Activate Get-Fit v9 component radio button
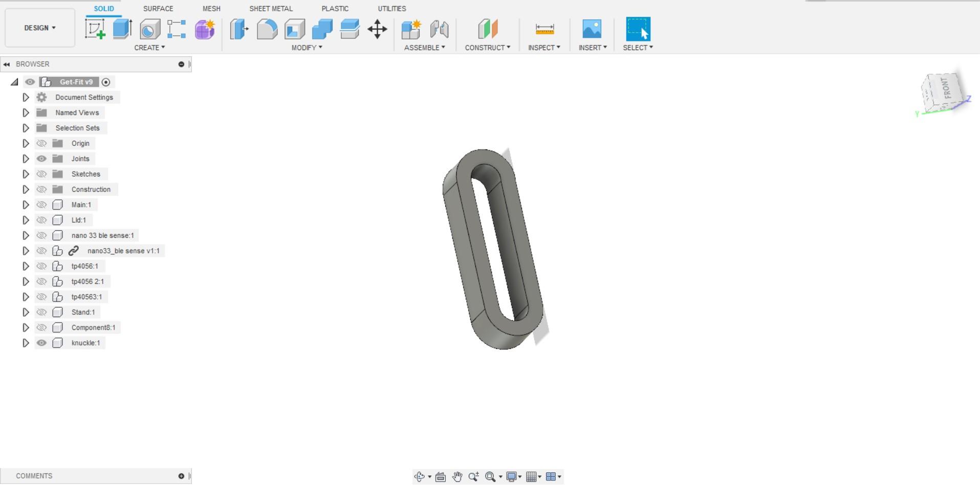The height and width of the screenshot is (485, 980). (106, 82)
